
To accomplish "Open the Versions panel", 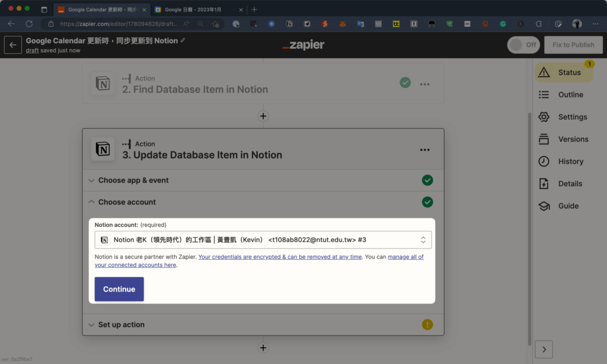I will pyautogui.click(x=564, y=139).
